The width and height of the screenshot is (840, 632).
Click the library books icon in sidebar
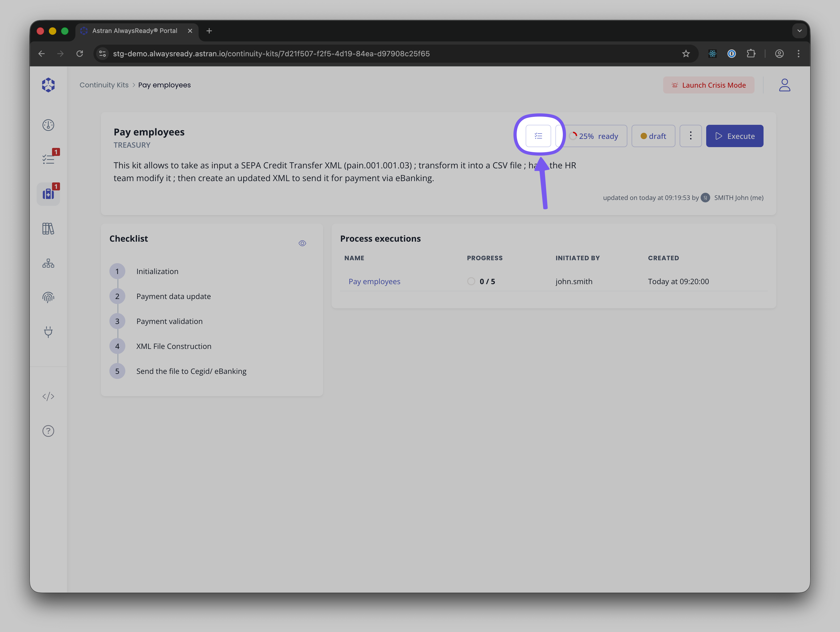point(48,228)
